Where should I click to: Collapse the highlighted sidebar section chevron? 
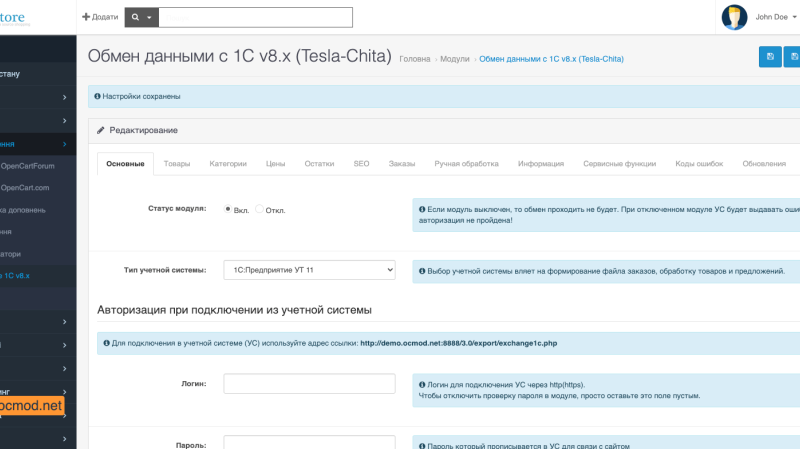pos(64,144)
